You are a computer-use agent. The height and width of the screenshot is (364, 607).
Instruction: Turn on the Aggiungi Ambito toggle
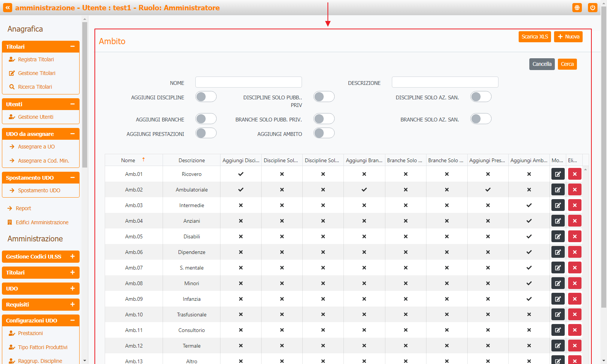324,133
